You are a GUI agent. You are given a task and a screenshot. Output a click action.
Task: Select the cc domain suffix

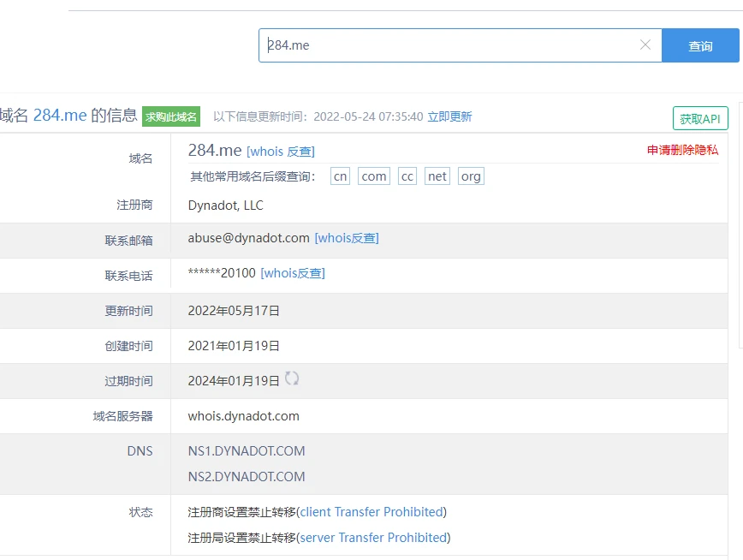pos(407,176)
